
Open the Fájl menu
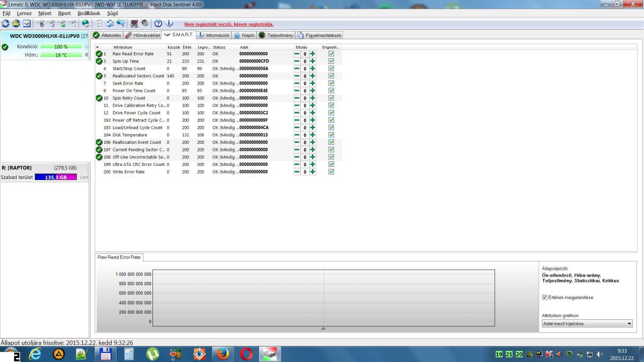7,13
